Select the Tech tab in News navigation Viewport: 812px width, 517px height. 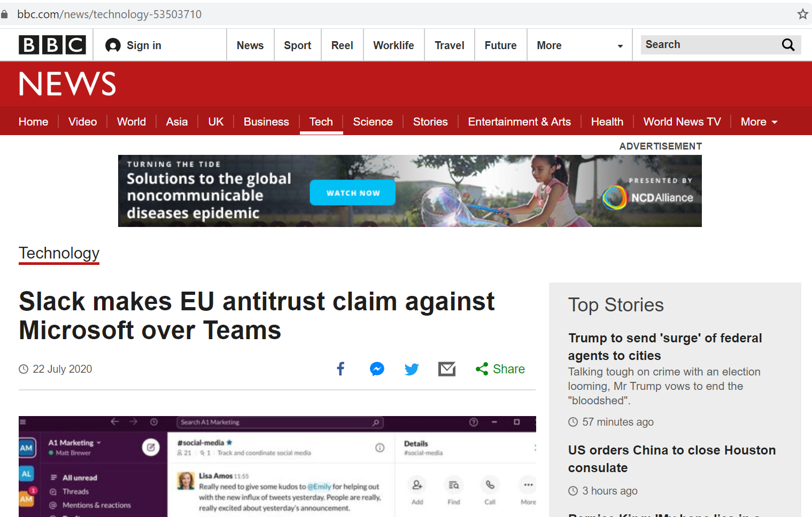click(x=321, y=122)
